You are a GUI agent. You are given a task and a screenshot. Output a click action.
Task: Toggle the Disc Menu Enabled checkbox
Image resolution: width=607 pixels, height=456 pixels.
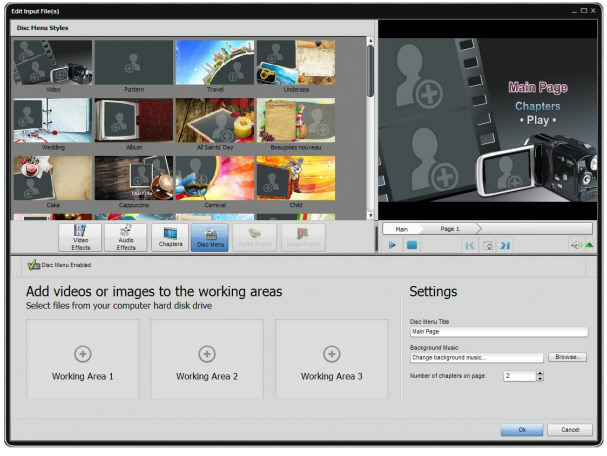(x=33, y=265)
